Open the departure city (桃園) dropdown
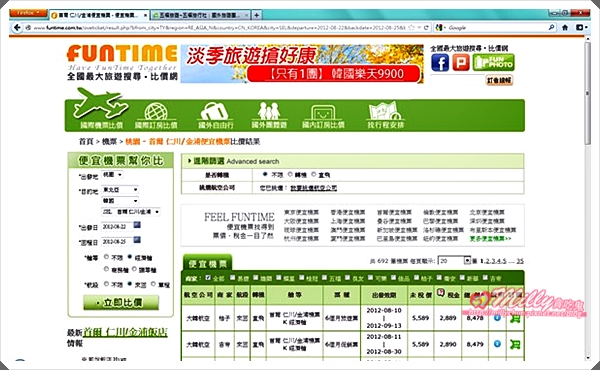Screen dimensions: 600x370 pyautogui.click(x=112, y=174)
